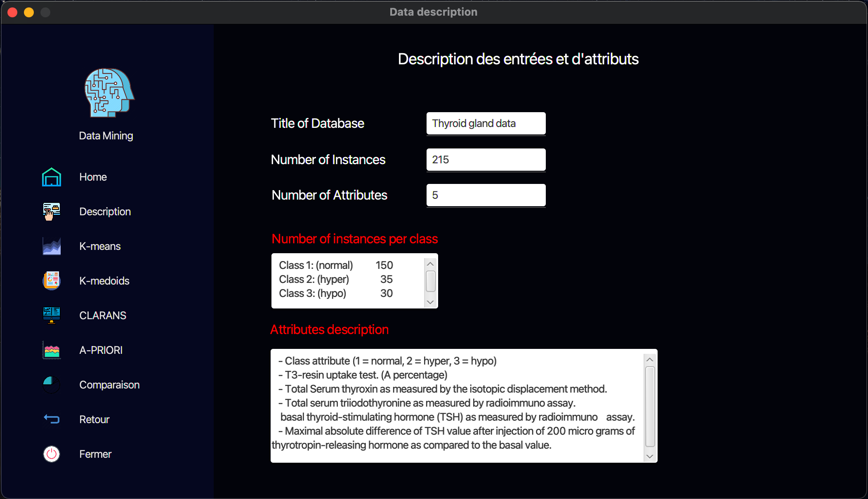
Task: Click the up arrow on attributes scrollbar
Action: 649,359
